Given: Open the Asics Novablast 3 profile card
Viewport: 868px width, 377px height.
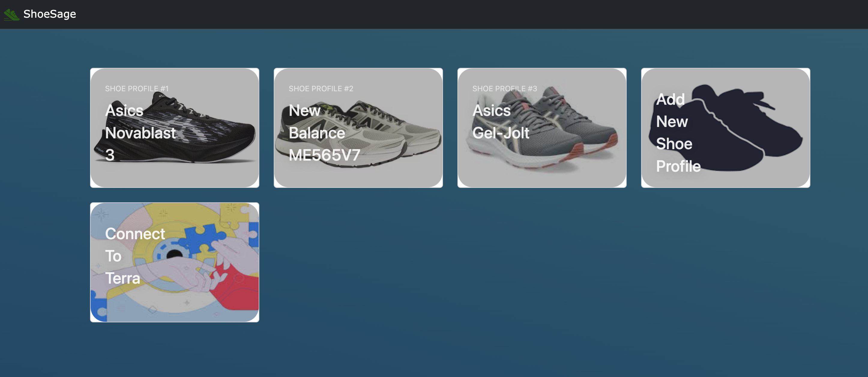Looking at the screenshot, I should tap(175, 128).
